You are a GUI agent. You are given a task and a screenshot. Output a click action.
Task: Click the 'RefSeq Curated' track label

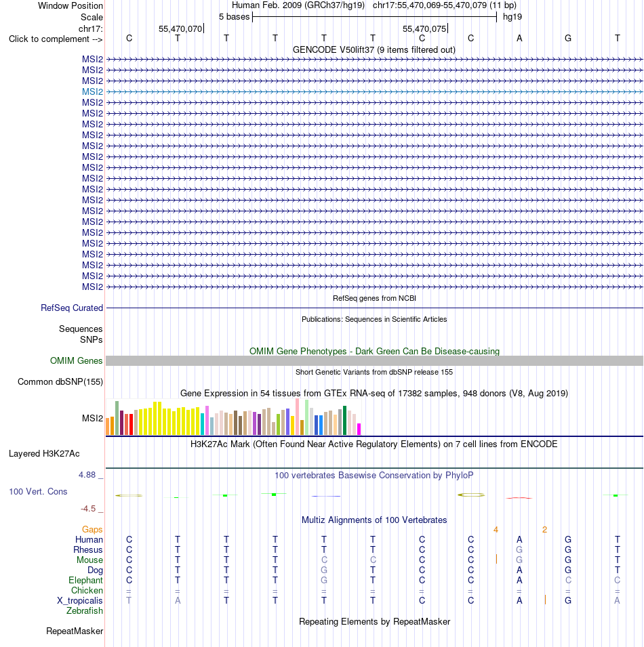pos(72,308)
